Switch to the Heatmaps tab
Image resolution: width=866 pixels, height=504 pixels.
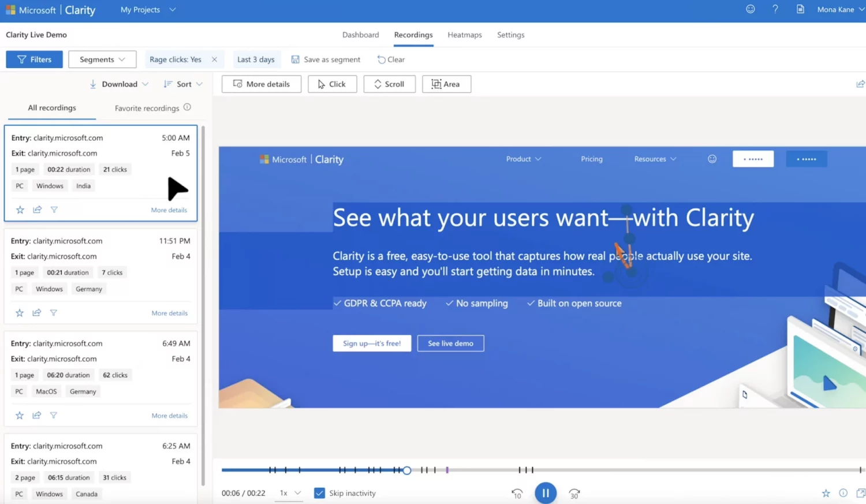pyautogui.click(x=465, y=35)
